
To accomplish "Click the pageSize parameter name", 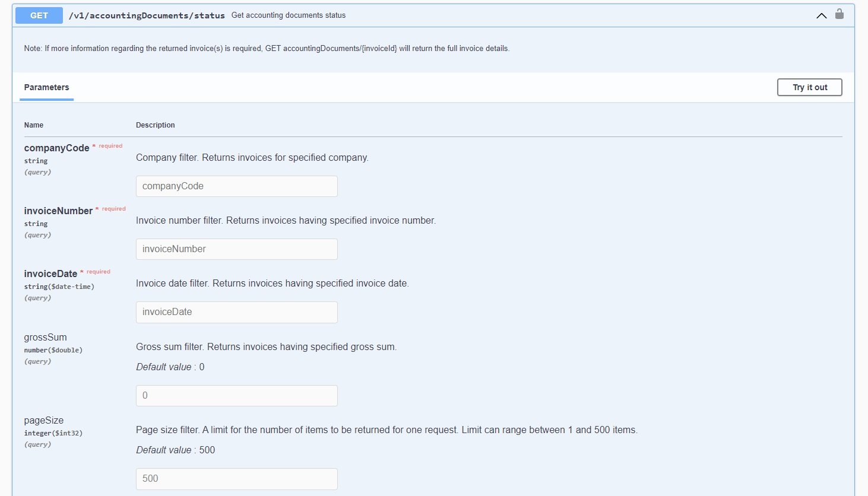I will (44, 420).
